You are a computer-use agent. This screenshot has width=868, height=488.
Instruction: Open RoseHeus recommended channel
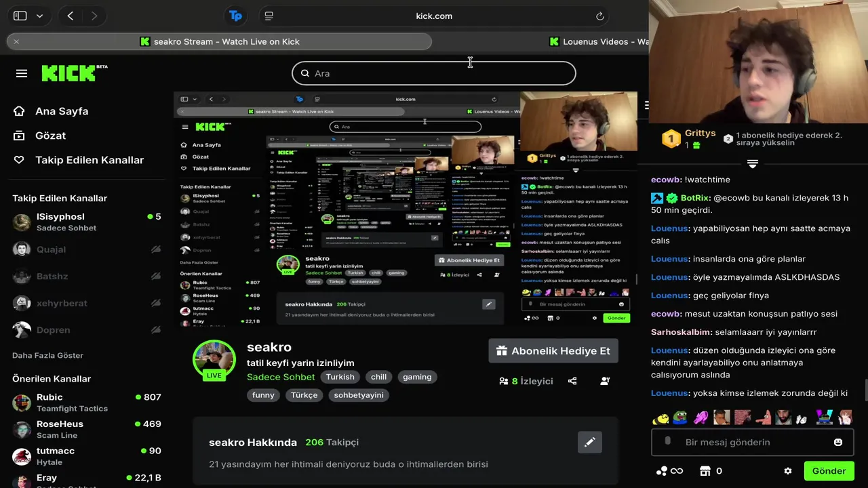coord(86,429)
